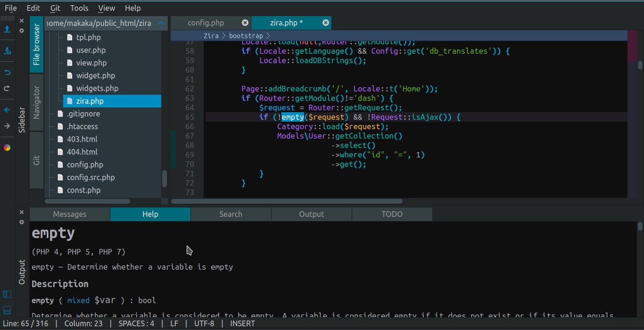Follow the 'mixed' type link in Help

(78, 300)
